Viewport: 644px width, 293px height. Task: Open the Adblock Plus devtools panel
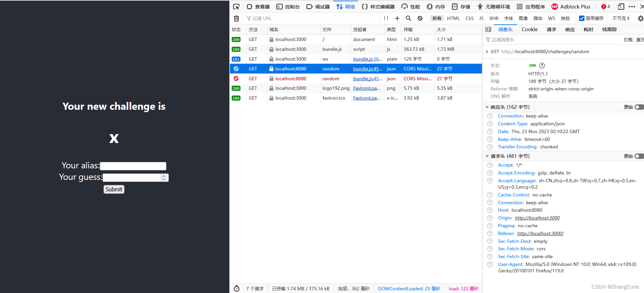pos(571,6)
